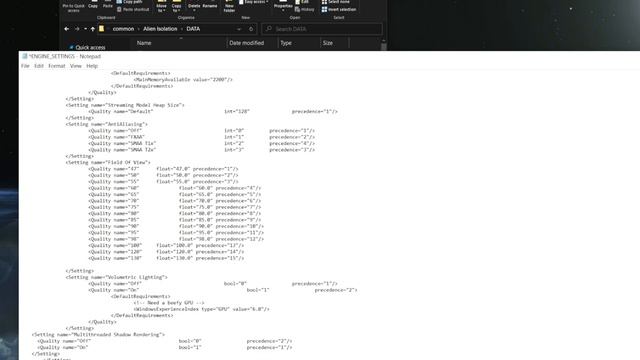The height and width of the screenshot is (360, 640).
Task: Go forward in File Explorer
Action: [x=77, y=29]
